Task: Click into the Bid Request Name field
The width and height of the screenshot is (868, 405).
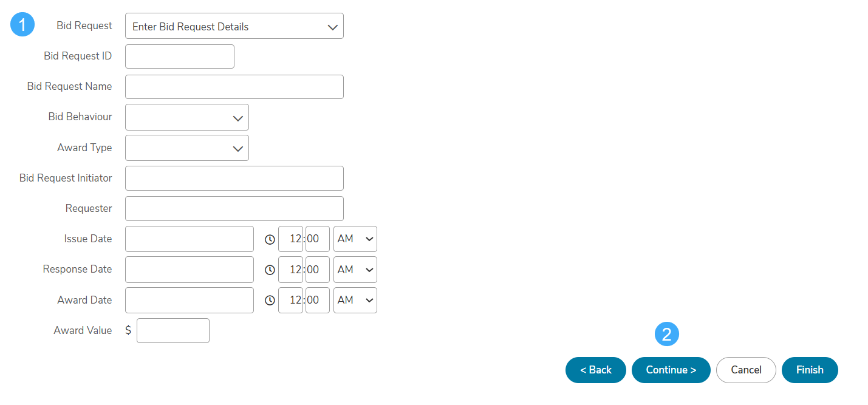Action: 234,87
